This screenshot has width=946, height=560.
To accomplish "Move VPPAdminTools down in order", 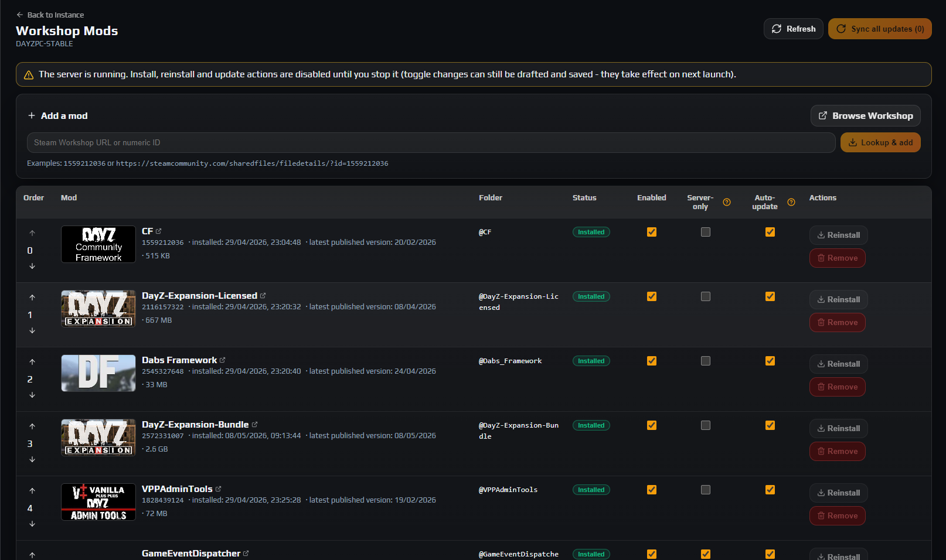I will pyautogui.click(x=32, y=524).
